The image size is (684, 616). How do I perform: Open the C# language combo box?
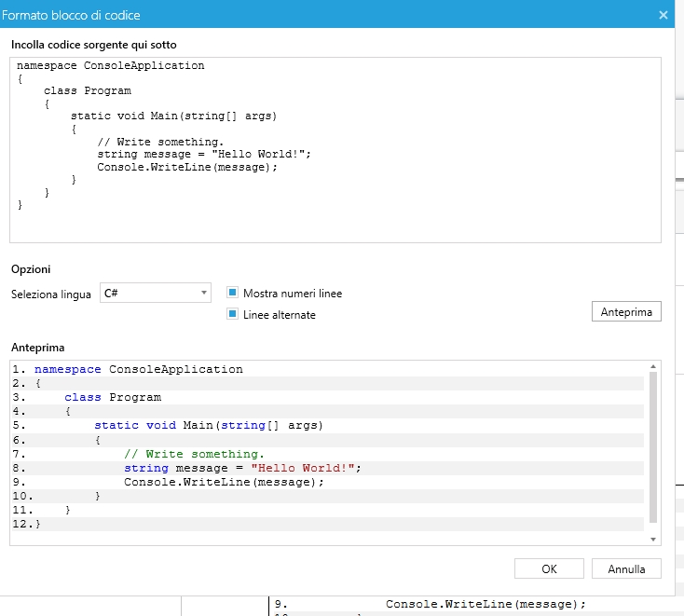[155, 294]
